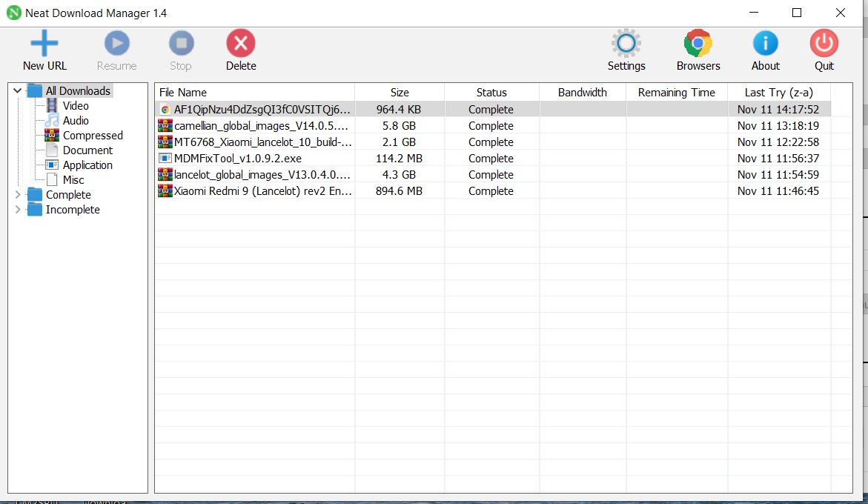Select the Compressed category

click(93, 136)
